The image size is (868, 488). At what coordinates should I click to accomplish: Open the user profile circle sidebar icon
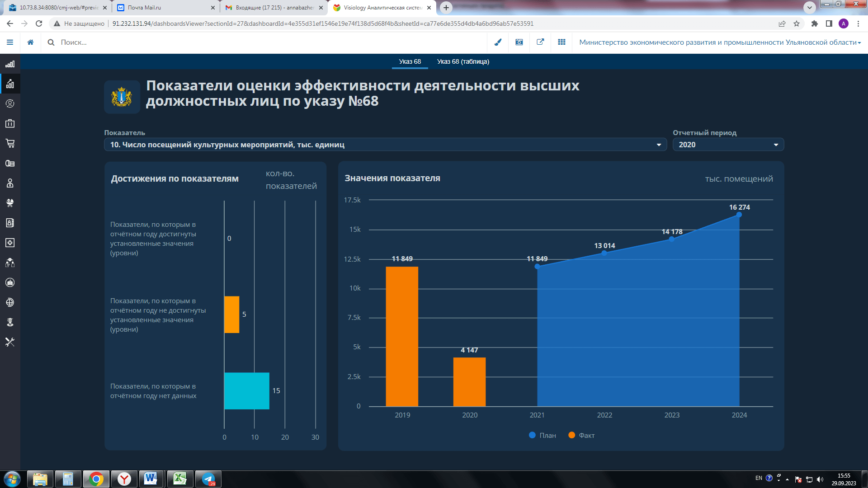[10, 103]
